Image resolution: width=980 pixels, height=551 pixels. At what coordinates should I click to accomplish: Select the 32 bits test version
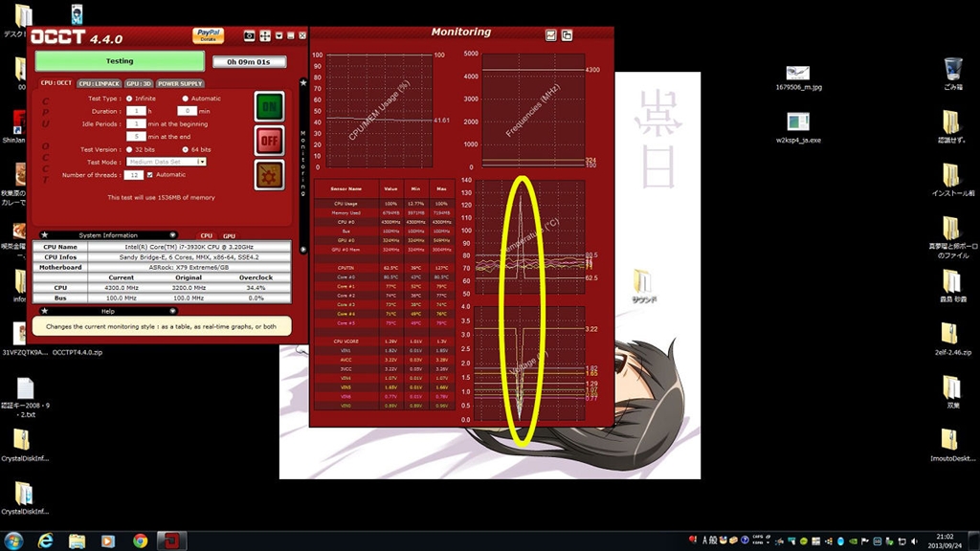(x=129, y=150)
